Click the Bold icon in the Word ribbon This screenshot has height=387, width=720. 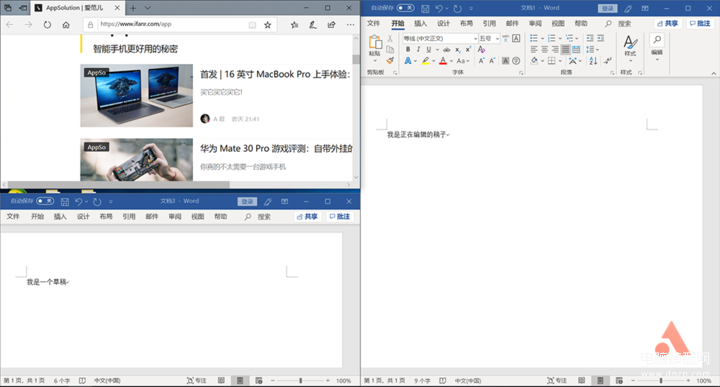point(408,50)
